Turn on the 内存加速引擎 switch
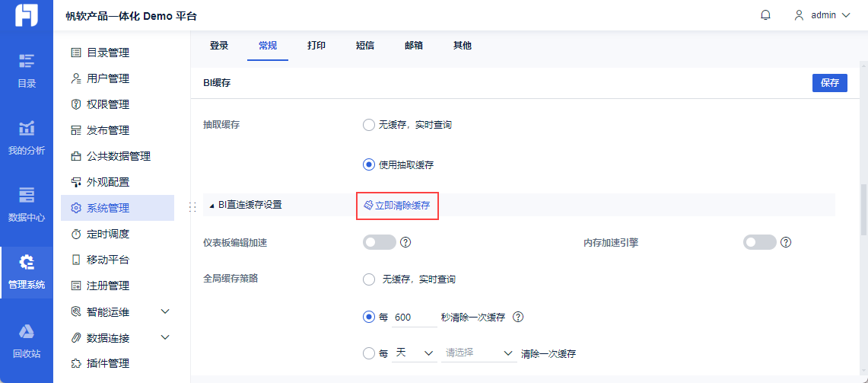The image size is (868, 383). (x=759, y=243)
